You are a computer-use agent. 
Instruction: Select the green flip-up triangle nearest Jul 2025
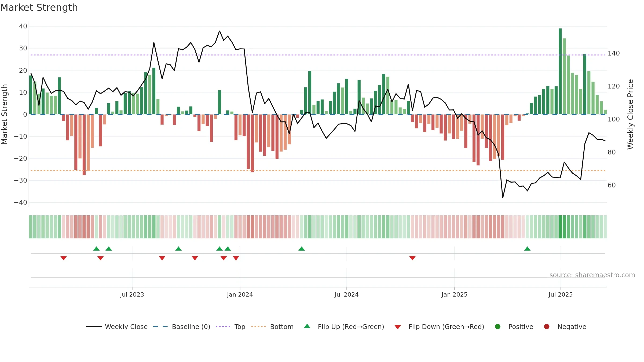point(527,249)
